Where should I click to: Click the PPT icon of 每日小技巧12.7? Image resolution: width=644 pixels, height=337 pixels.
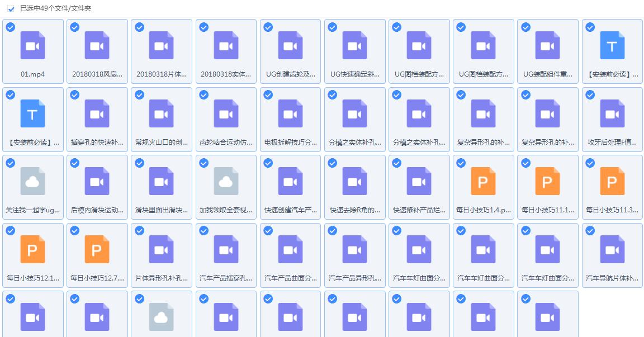tap(97, 249)
